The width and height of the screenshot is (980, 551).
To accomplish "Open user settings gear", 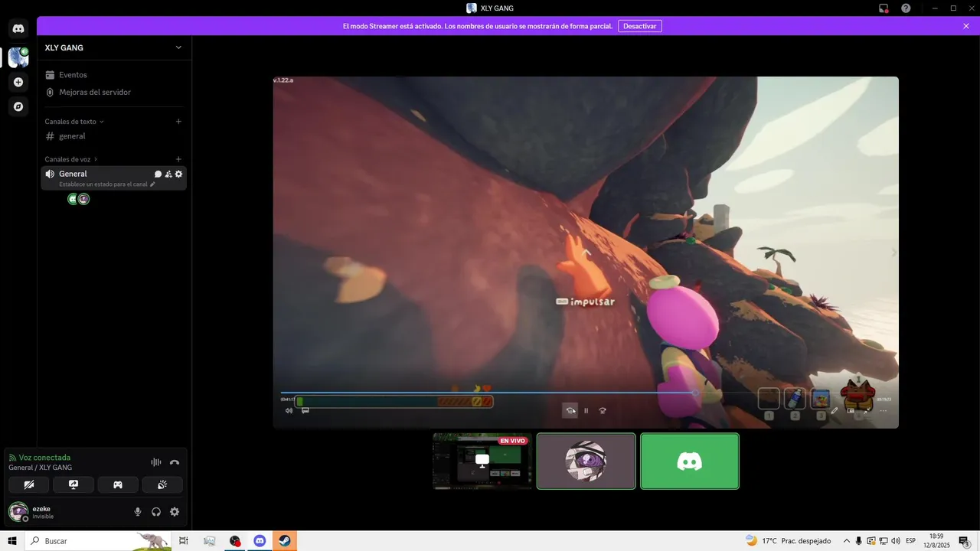I will (175, 512).
